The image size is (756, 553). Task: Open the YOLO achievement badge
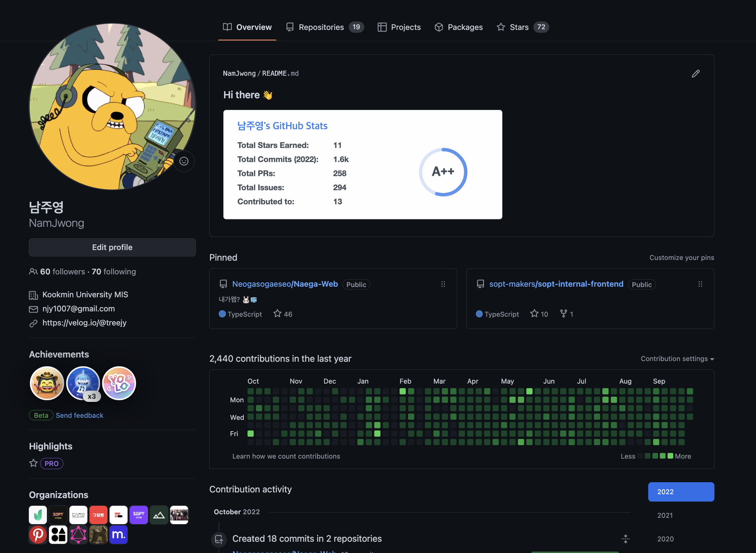click(119, 383)
